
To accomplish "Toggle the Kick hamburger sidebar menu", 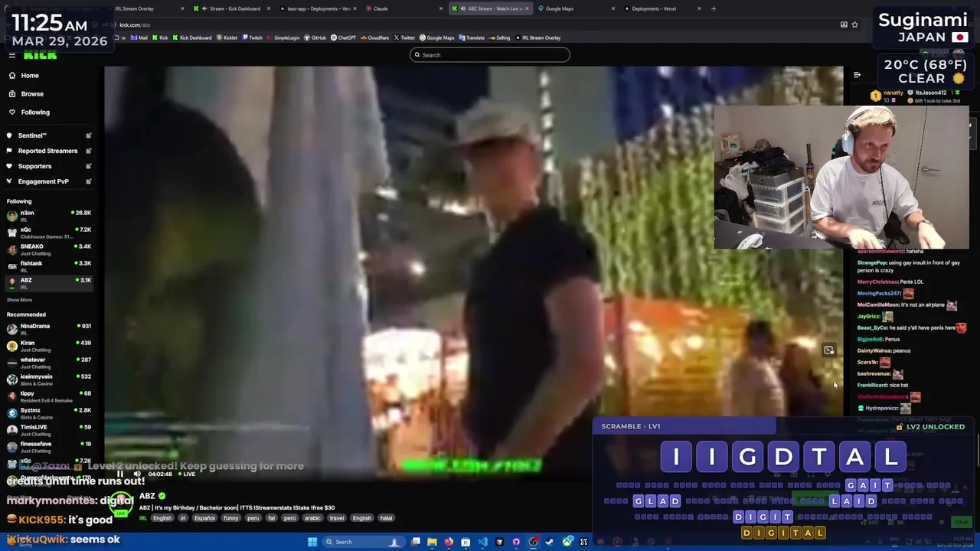I will pos(12,55).
